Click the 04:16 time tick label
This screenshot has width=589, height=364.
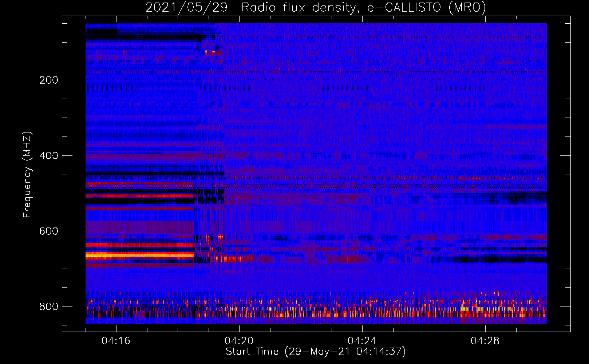coord(116,341)
